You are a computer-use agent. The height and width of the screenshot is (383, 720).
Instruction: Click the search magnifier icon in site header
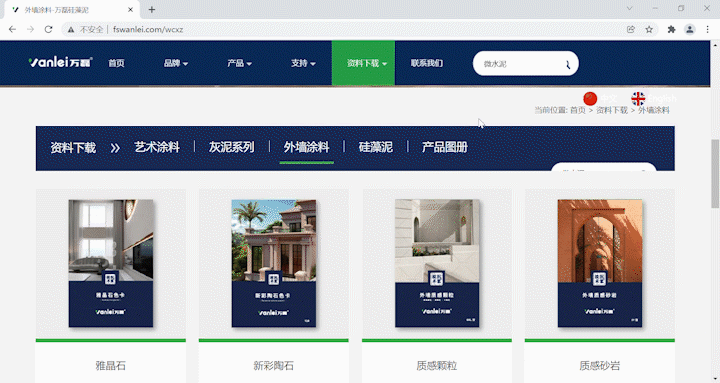point(568,64)
